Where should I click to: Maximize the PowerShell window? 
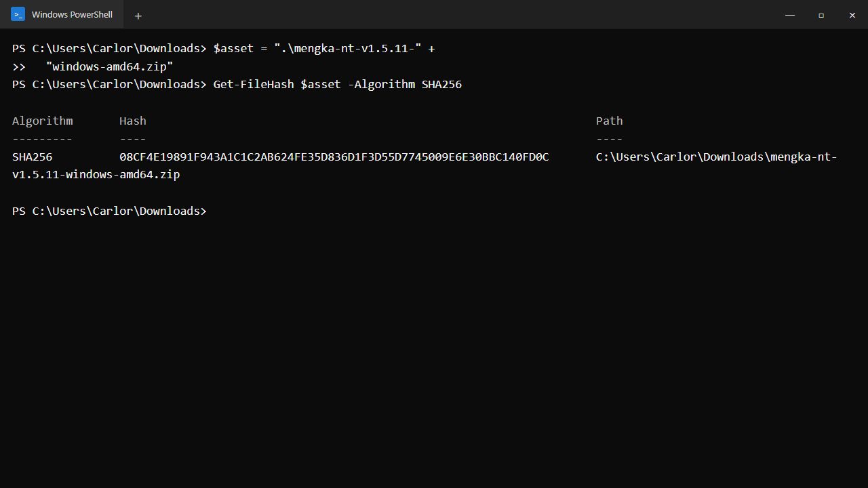821,15
